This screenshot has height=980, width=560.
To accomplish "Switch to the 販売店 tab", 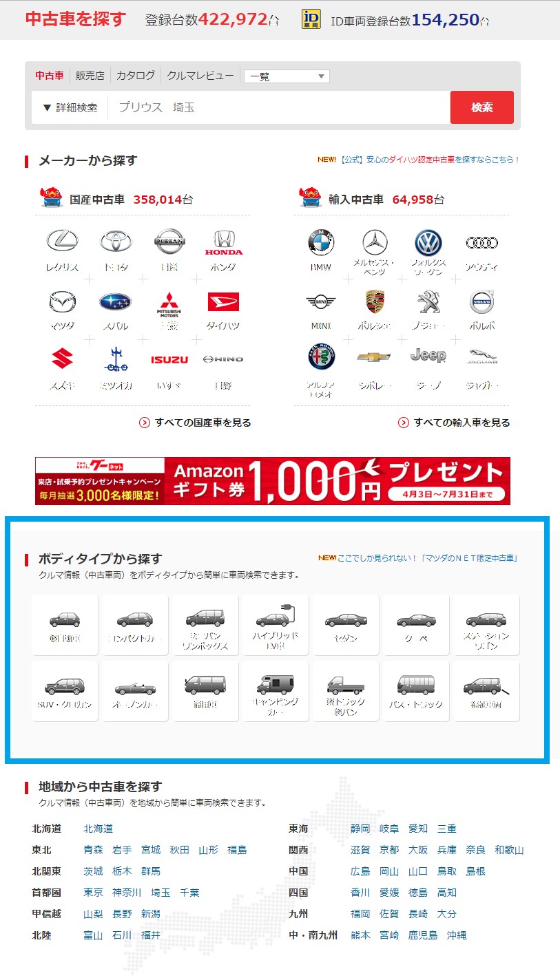I will click(90, 76).
